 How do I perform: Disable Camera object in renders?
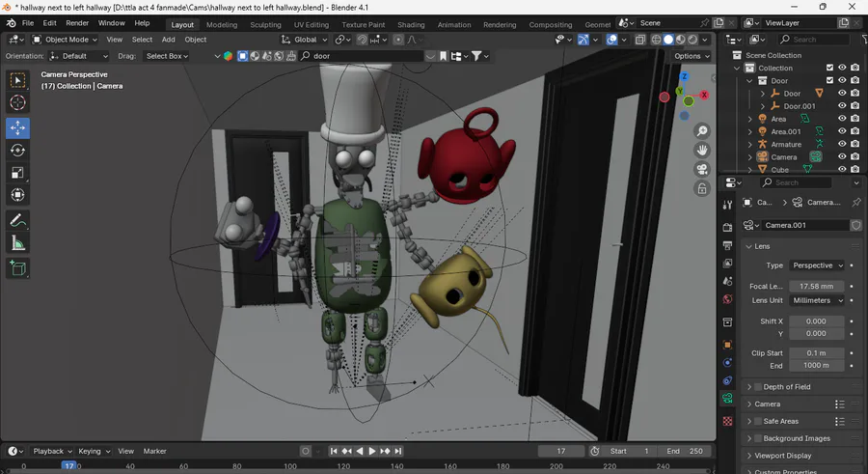point(854,157)
